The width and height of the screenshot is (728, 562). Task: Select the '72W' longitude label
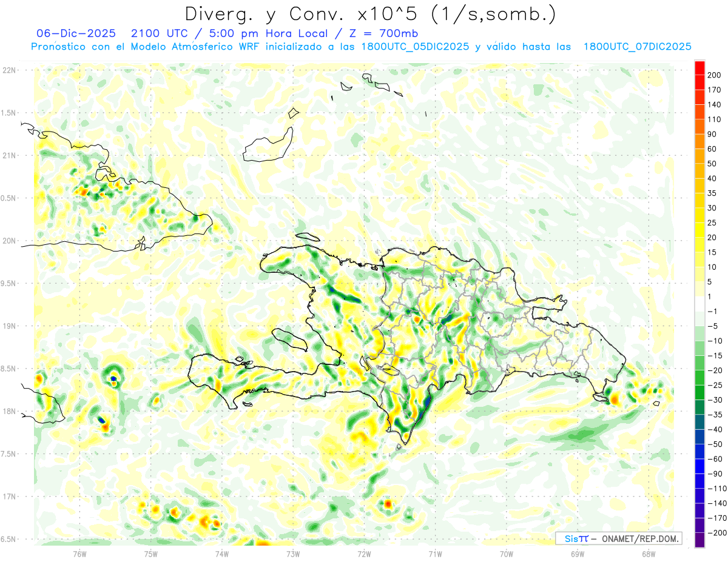pyautogui.click(x=364, y=553)
